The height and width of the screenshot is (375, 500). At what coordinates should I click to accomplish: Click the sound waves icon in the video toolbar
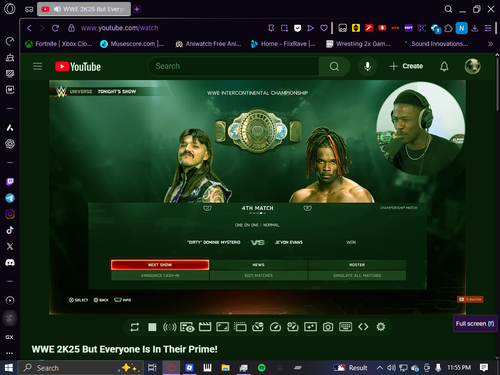[x=170, y=327]
